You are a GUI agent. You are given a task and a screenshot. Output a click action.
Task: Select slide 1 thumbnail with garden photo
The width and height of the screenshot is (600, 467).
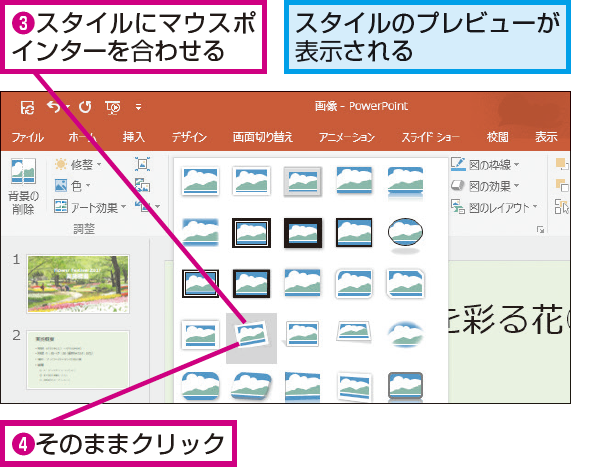coord(78,284)
